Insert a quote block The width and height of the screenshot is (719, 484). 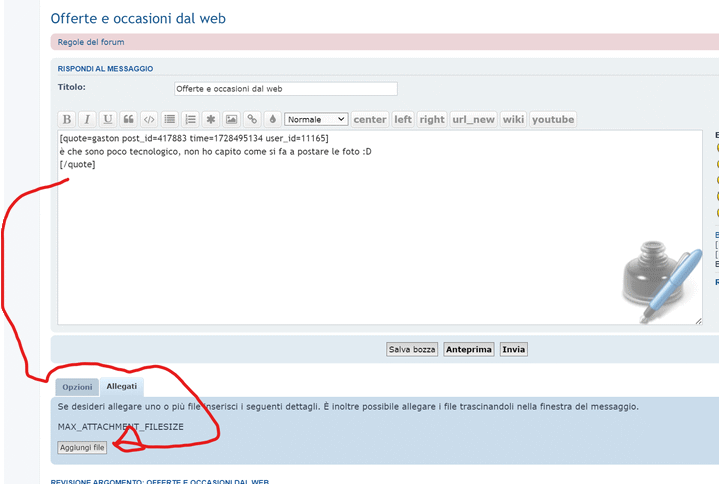click(x=128, y=119)
